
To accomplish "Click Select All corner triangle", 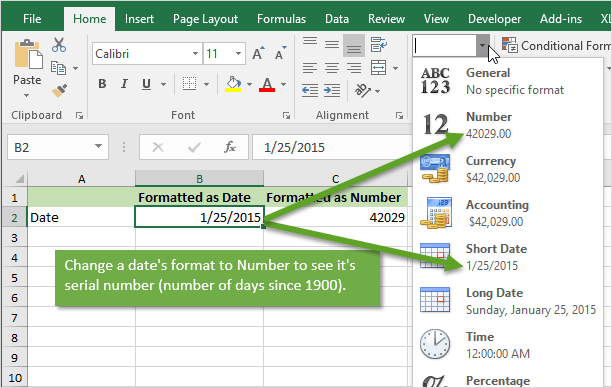I will [x=19, y=179].
